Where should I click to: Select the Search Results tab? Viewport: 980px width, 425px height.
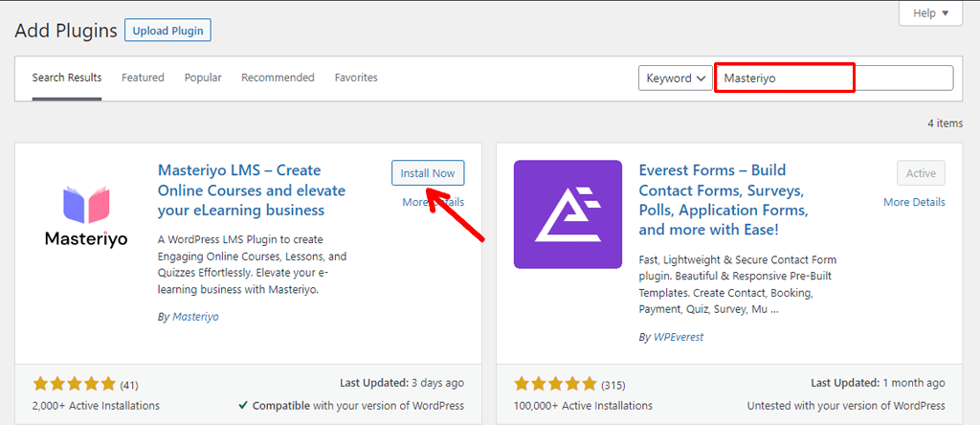67,78
